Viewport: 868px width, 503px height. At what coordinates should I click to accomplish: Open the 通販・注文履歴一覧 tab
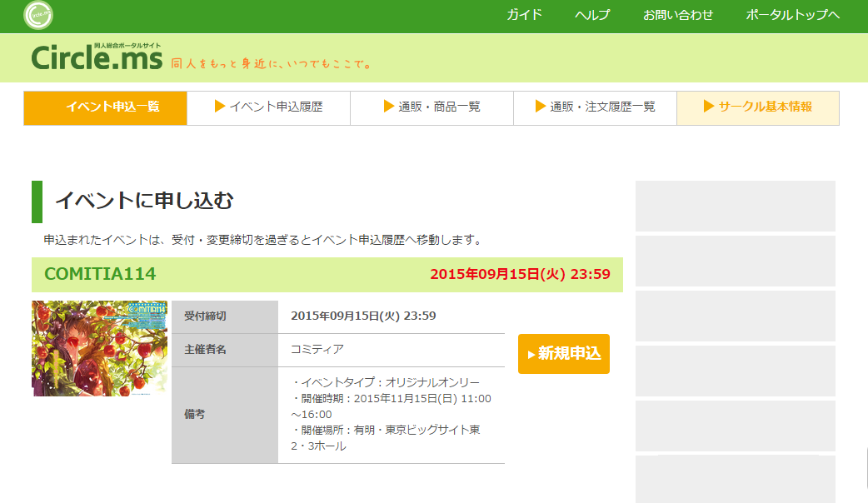click(x=595, y=108)
